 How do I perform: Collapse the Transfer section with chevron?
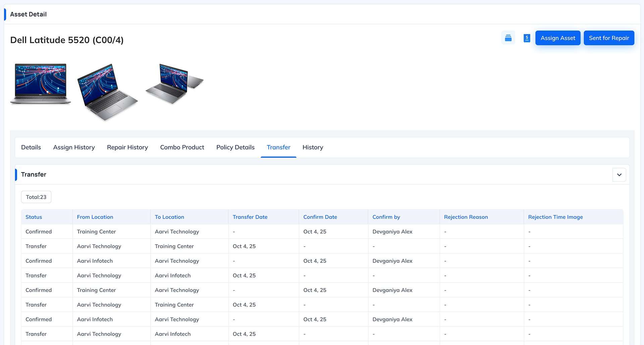[619, 175]
